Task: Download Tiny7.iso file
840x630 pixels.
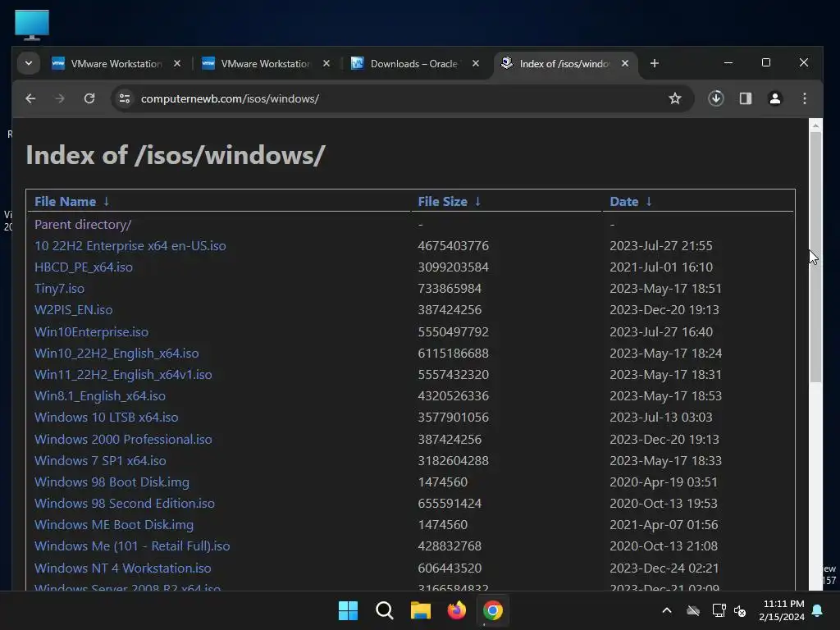Action: tap(59, 289)
